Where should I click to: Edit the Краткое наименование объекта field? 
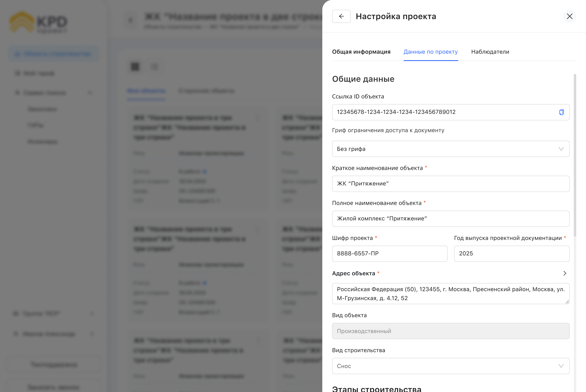(451, 184)
